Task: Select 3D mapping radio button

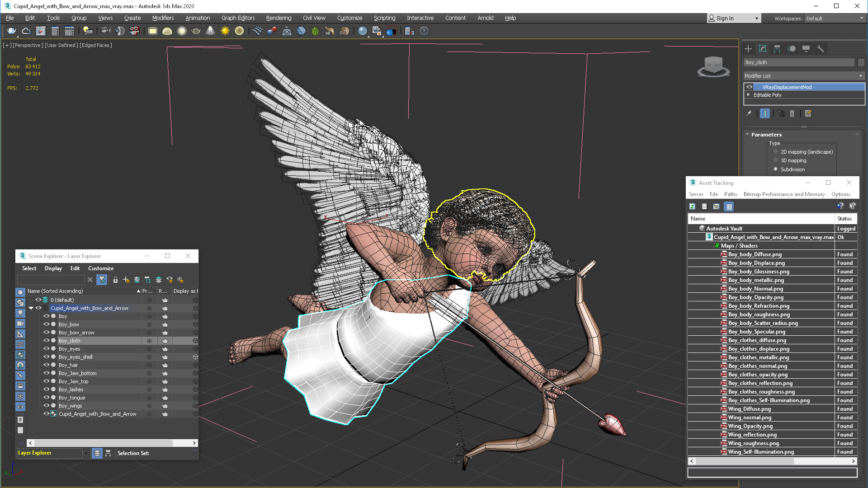Action: (776, 160)
